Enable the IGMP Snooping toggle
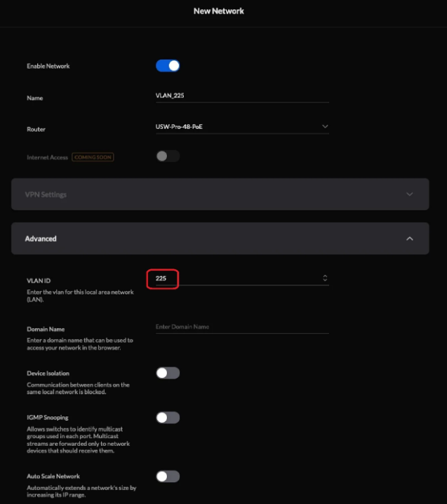447x504 pixels. [168, 418]
